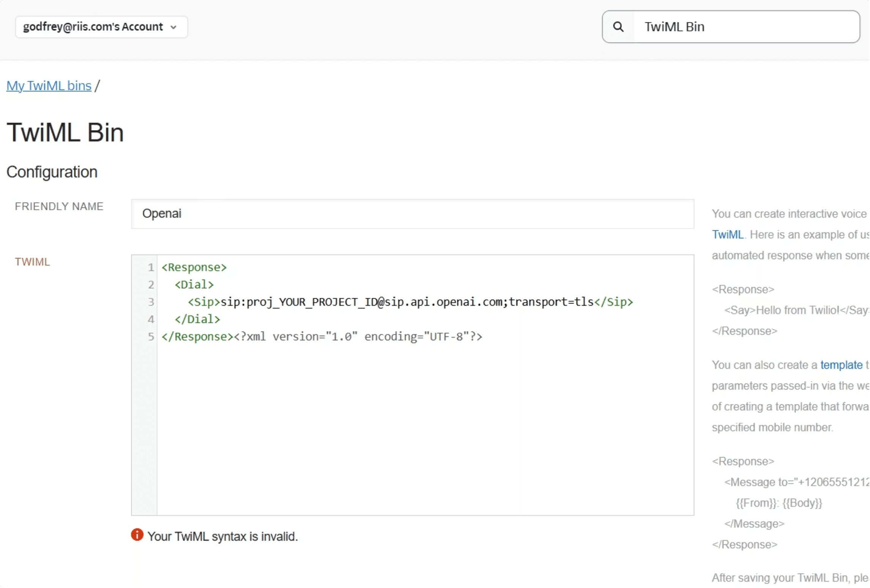Click the <Message to= example line
This screenshot has height=588, width=870.
pos(797,483)
